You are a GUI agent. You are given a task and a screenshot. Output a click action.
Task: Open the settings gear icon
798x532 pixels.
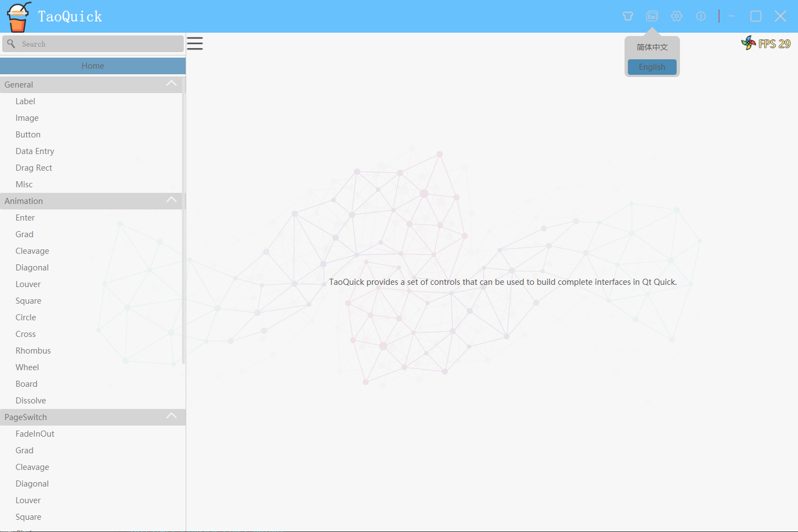click(x=677, y=16)
